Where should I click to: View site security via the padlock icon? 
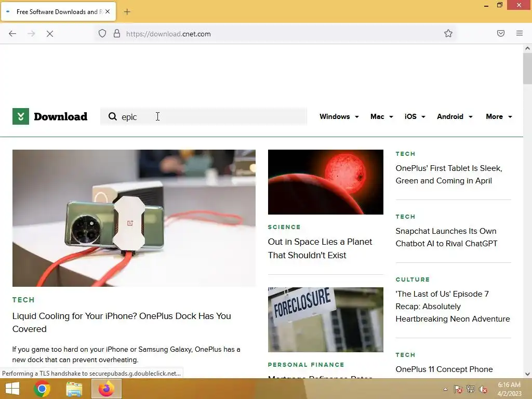117,34
